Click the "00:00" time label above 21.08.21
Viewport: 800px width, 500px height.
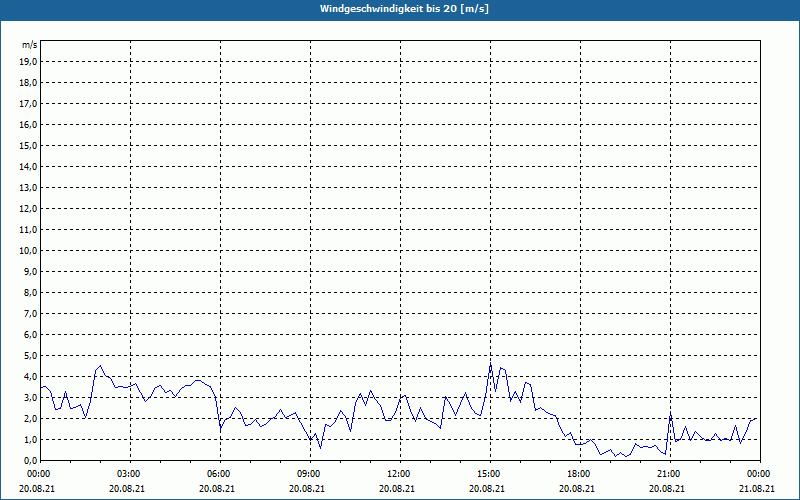pyautogui.click(x=759, y=474)
